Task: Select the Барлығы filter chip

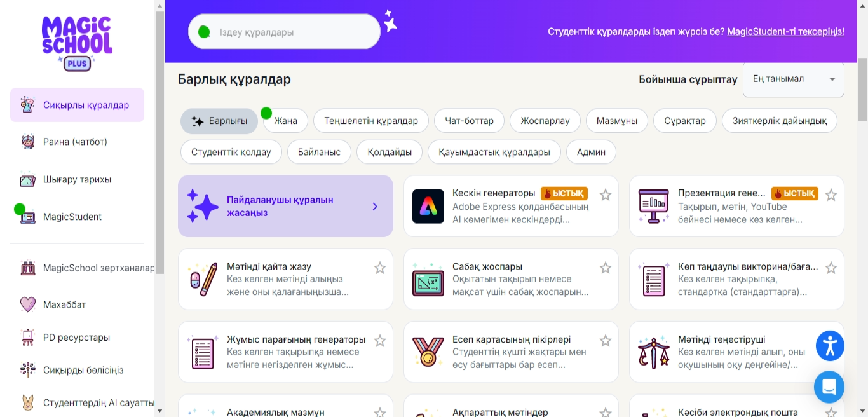Action: tap(219, 121)
